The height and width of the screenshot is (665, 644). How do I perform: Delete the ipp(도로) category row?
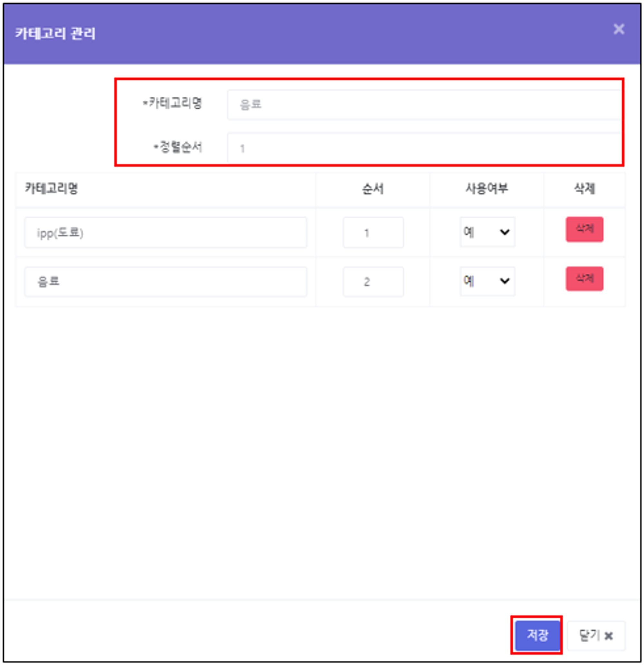[x=584, y=229]
